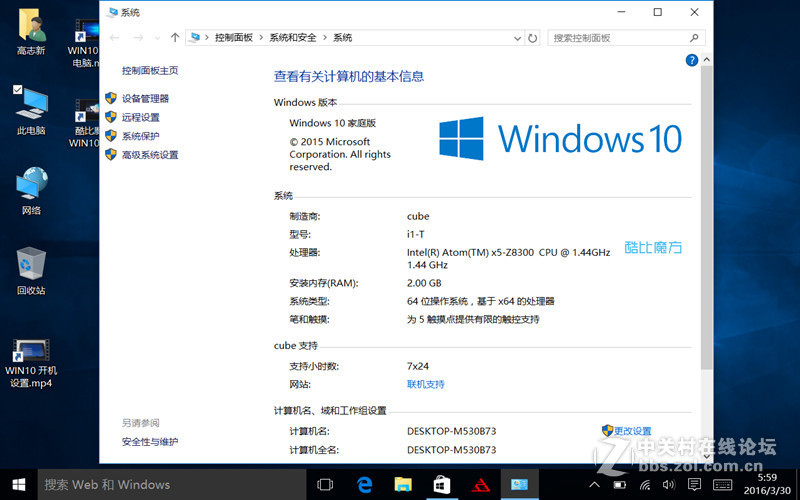This screenshot has width=800, height=500.
Task: Select the System window taskbar button
Action: [x=519, y=485]
